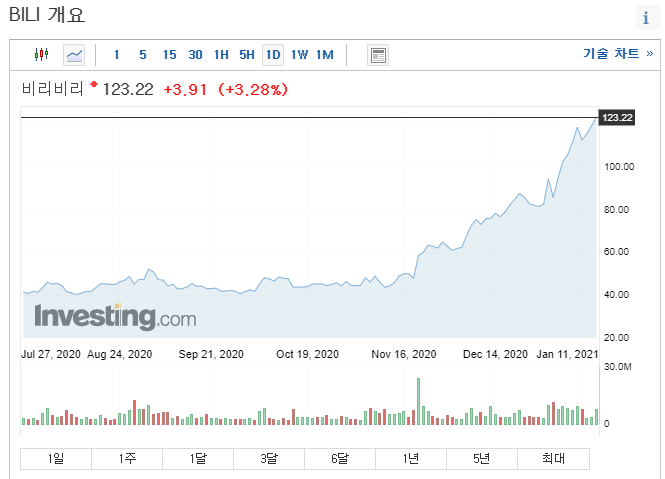This screenshot has height=479, width=665.
Task: Set chart interval to 1H
Action: (x=221, y=55)
